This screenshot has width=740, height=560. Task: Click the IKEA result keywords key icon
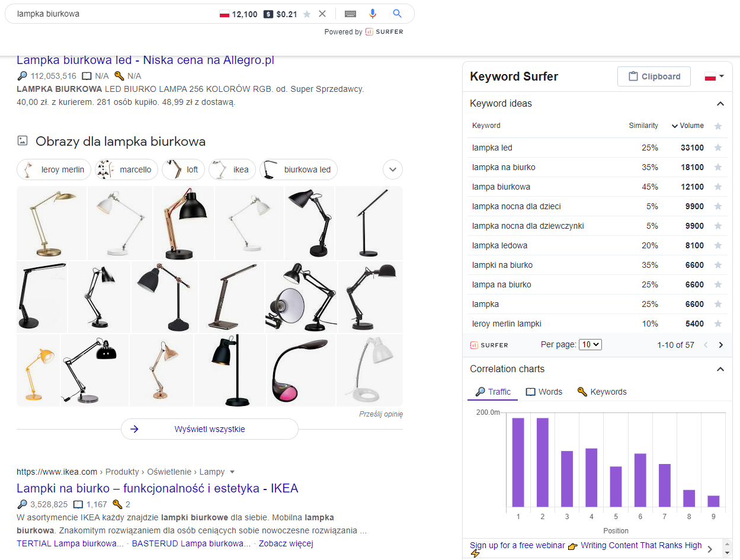click(117, 505)
